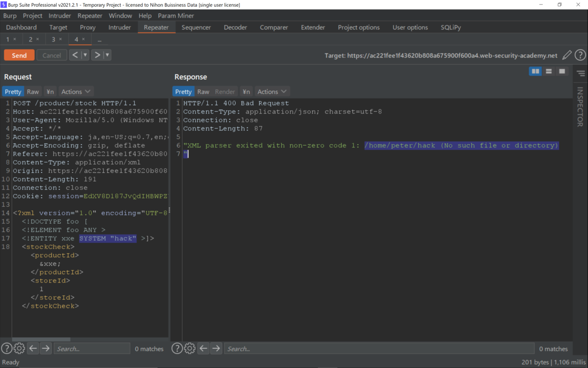
Task: Click the Content-Length: 87 response header
Action: 223,129
